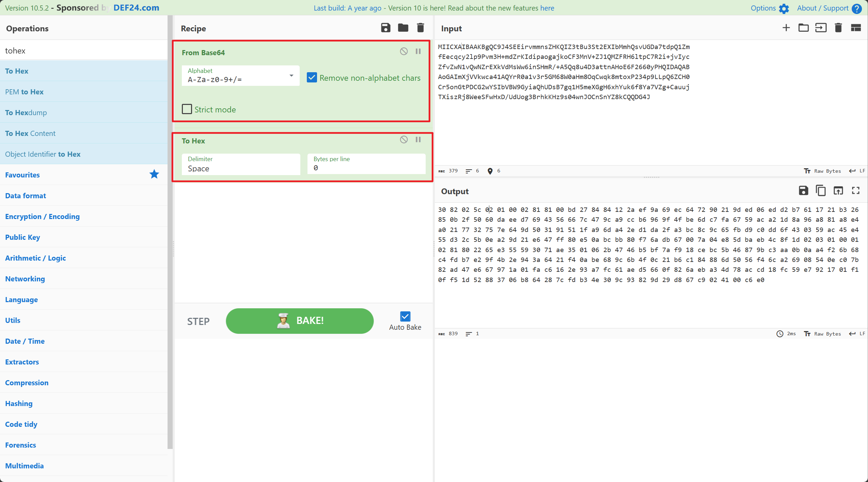Open the To Hex Delimiter dropdown
The image size is (868, 482).
[240, 164]
